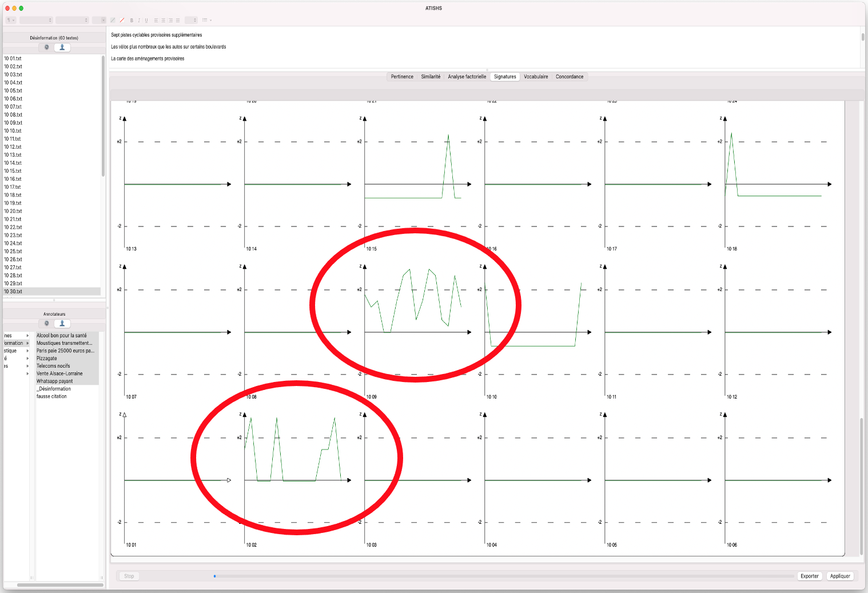Open gear settings in the Désinformation panel
868x593 pixels.
[x=47, y=47]
